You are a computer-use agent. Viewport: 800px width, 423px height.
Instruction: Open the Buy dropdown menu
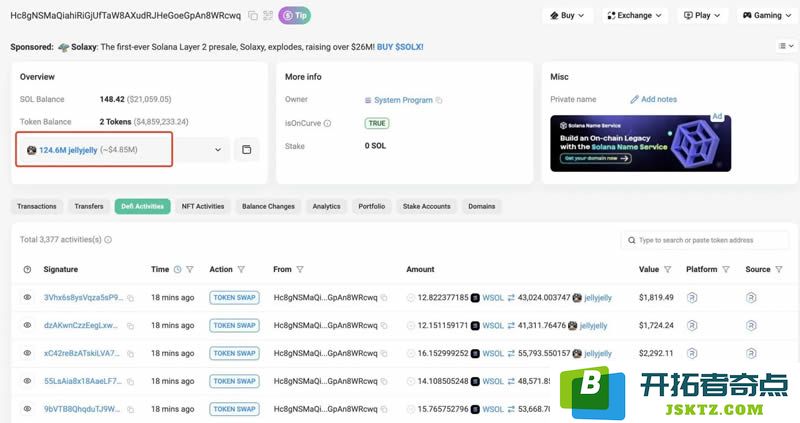567,15
